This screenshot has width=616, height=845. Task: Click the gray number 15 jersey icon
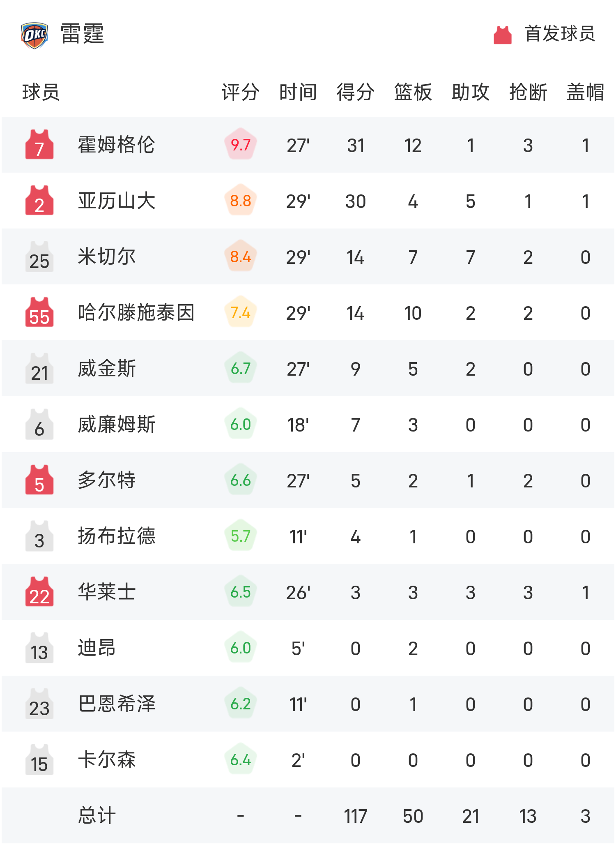39,760
